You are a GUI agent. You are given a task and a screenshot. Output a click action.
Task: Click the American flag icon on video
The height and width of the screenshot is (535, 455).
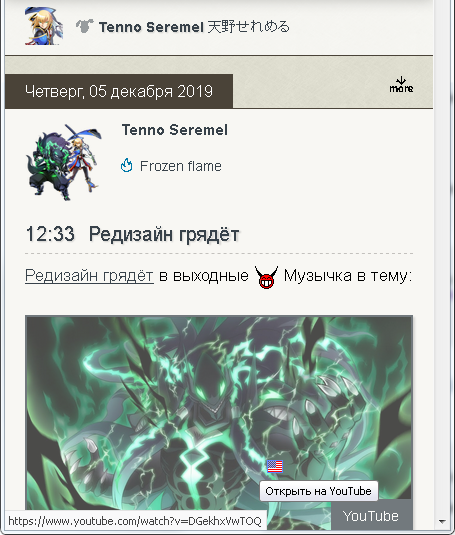point(275,466)
